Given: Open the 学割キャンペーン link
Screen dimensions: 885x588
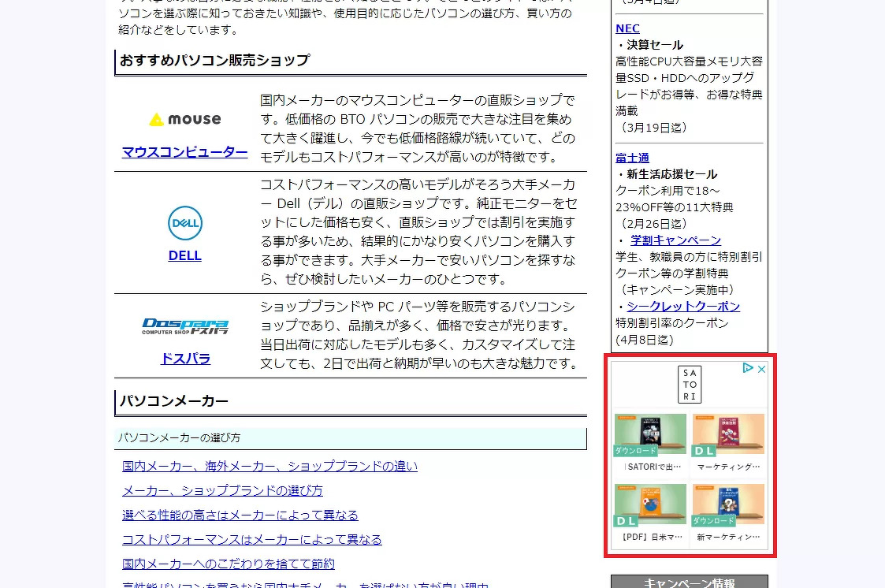Looking at the screenshot, I should 675,240.
